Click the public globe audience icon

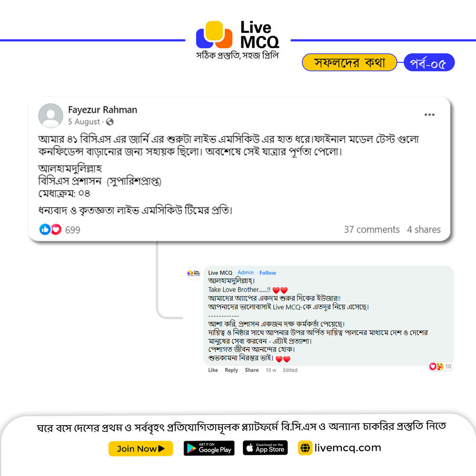[109, 122]
